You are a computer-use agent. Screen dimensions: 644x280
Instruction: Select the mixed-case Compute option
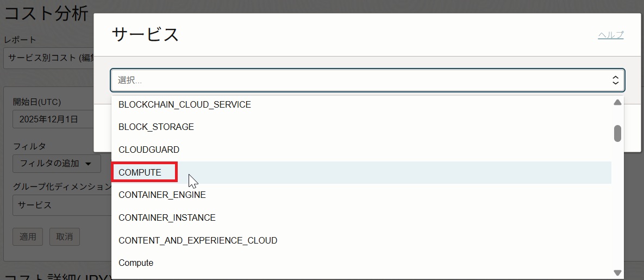pyautogui.click(x=136, y=263)
